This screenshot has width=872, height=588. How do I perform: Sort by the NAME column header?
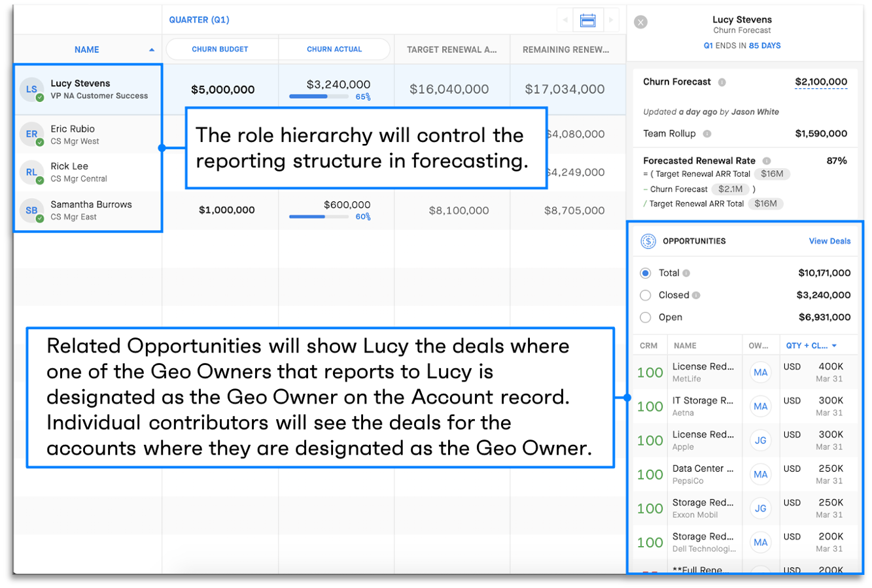pyautogui.click(x=87, y=50)
